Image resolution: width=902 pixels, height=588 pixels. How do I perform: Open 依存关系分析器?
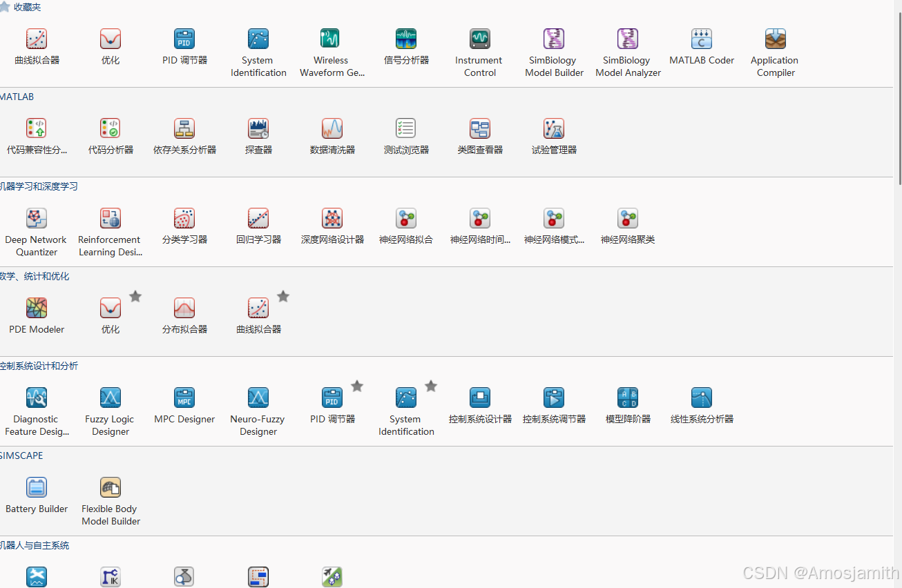pyautogui.click(x=184, y=137)
